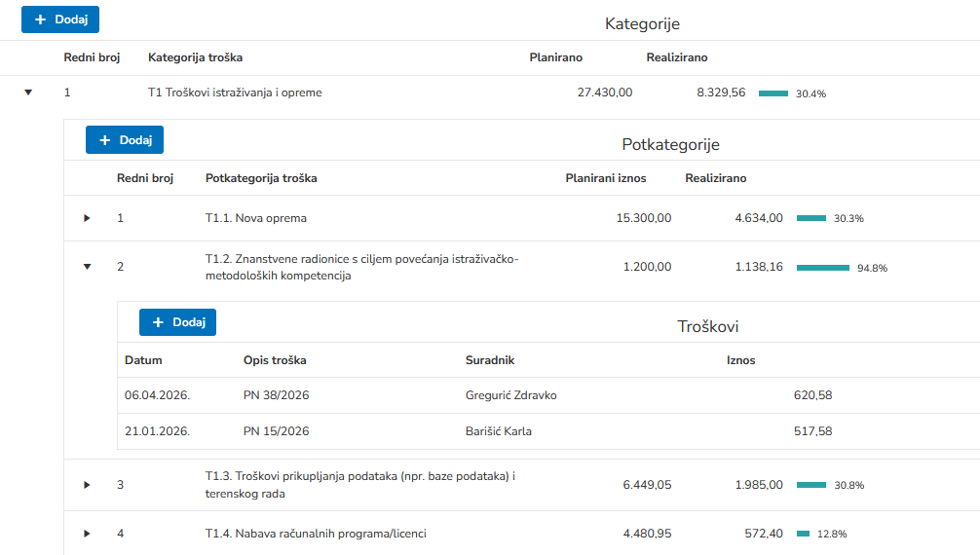980x555 pixels.
Task: Click the Planirani iznos column header
Action: tap(606, 178)
